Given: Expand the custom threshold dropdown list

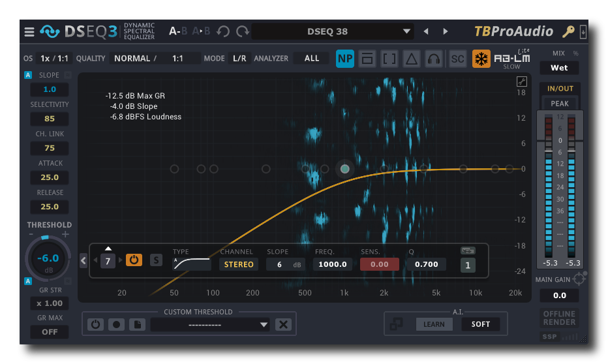Looking at the screenshot, I should tap(264, 324).
